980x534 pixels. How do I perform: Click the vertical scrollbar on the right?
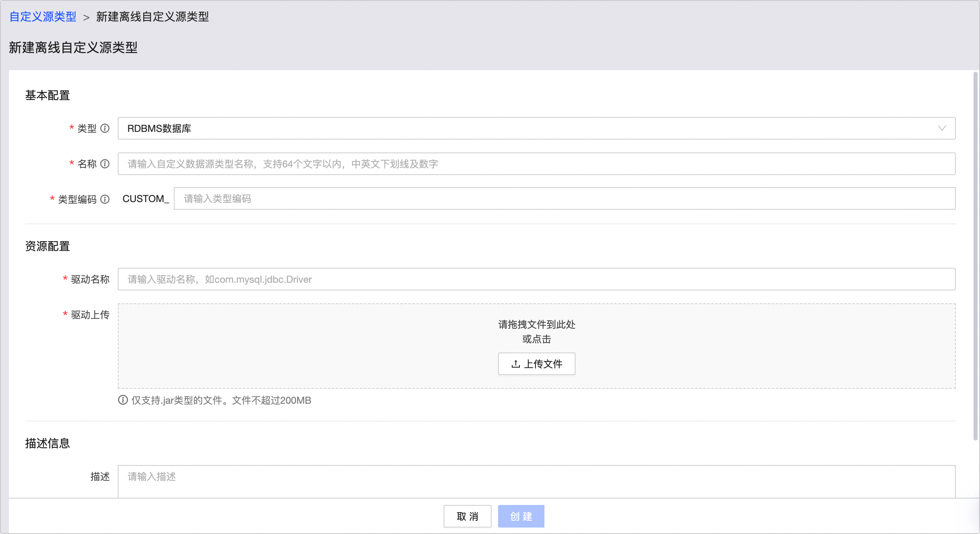point(975,256)
